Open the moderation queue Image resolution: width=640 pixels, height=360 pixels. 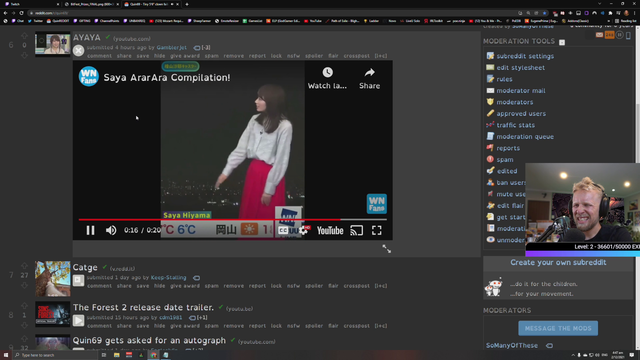(525, 136)
